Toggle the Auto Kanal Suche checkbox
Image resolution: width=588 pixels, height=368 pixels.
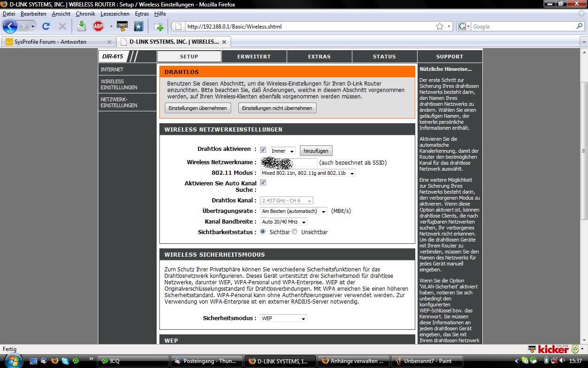[263, 183]
